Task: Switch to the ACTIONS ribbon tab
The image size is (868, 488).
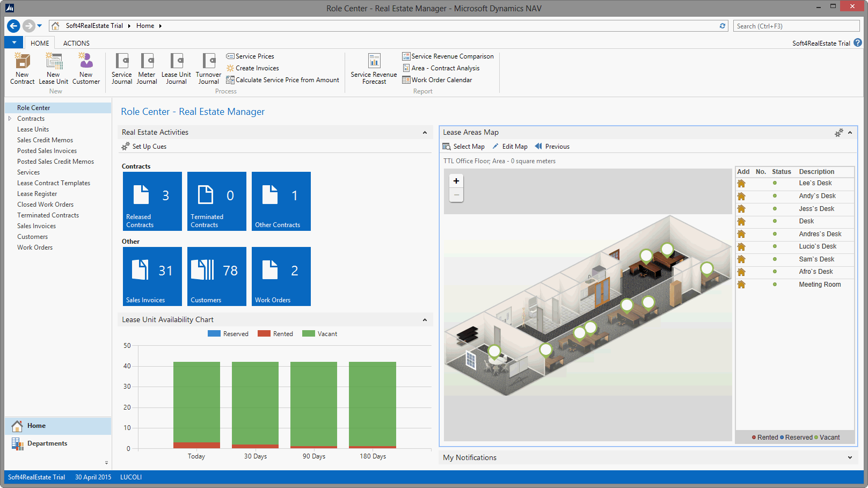Action: [x=76, y=43]
